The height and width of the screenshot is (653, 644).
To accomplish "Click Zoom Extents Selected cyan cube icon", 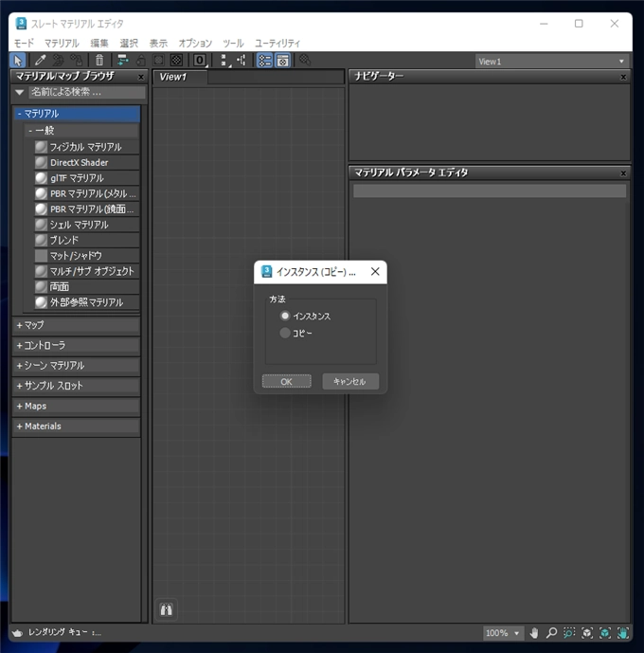I will click(605, 633).
